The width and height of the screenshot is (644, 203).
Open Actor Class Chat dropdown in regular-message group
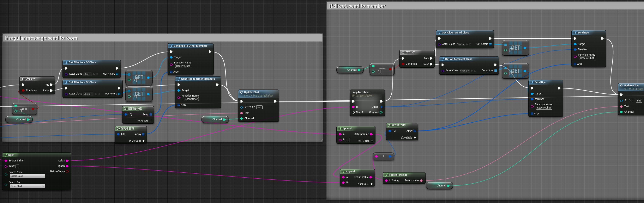click(87, 74)
